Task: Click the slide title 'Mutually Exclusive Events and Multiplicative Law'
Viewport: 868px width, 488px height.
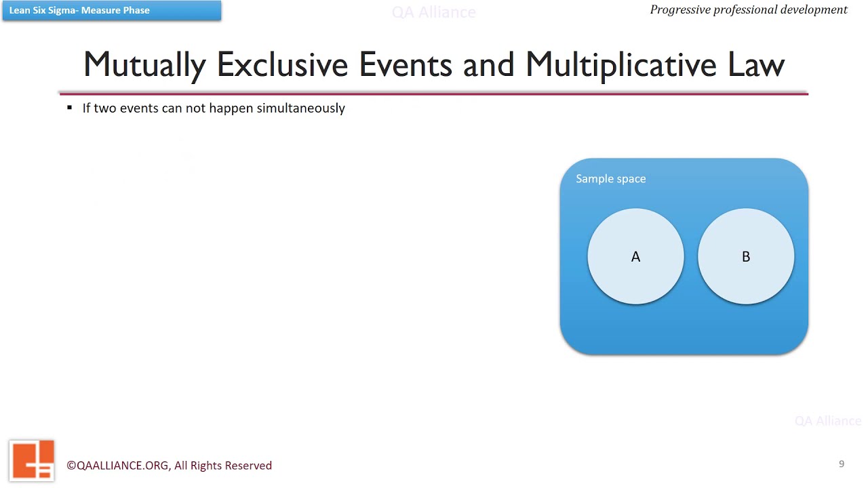Action: [434, 64]
